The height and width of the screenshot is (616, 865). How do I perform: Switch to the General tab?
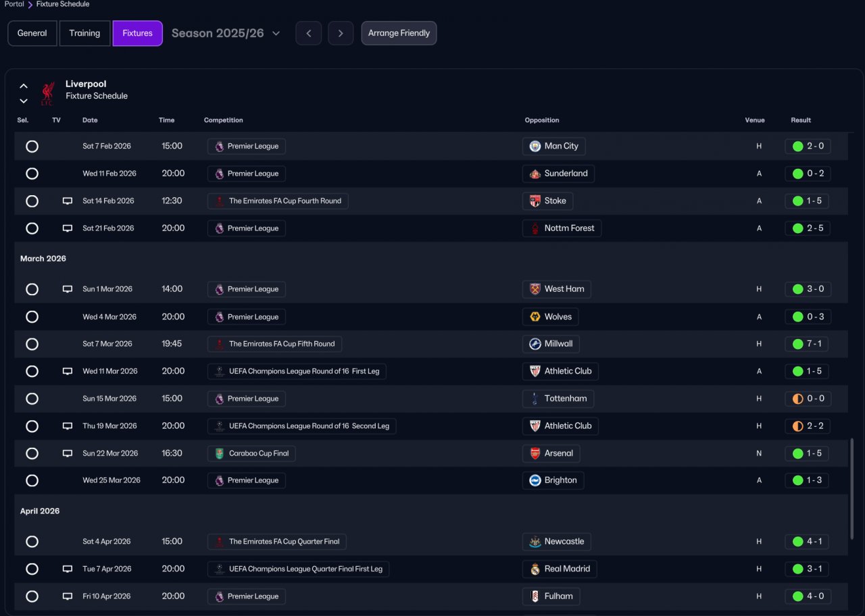pyautogui.click(x=32, y=33)
